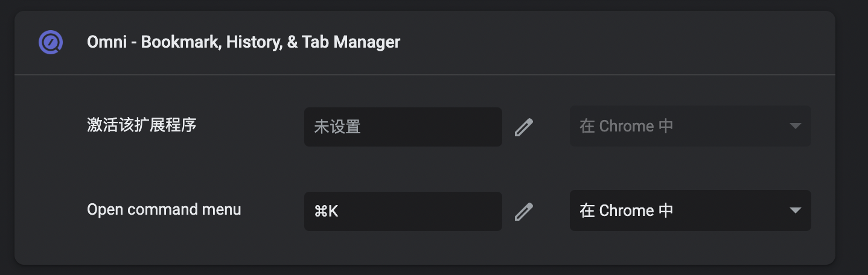The width and height of the screenshot is (868, 275).
Task: Click the K letter in the shortcut box
Action: point(333,211)
